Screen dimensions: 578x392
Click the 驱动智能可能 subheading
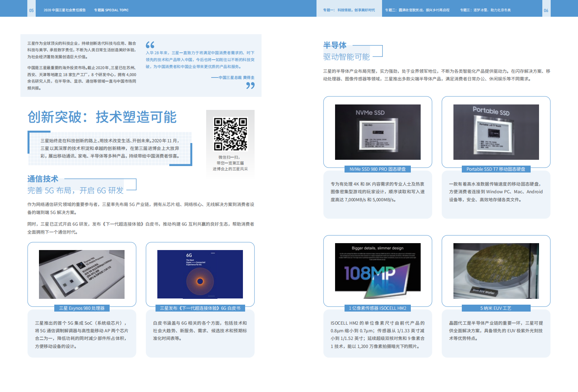point(346,57)
